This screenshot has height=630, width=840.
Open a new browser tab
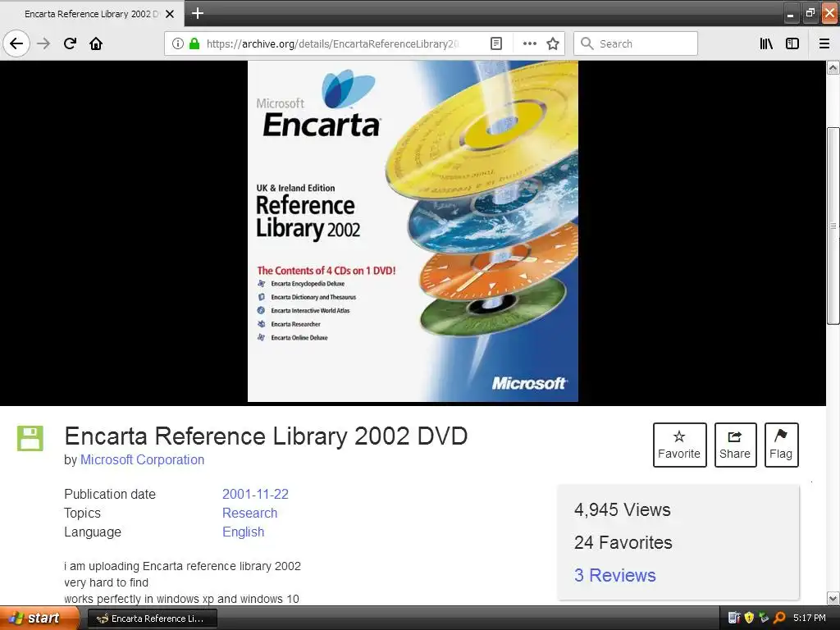(197, 13)
